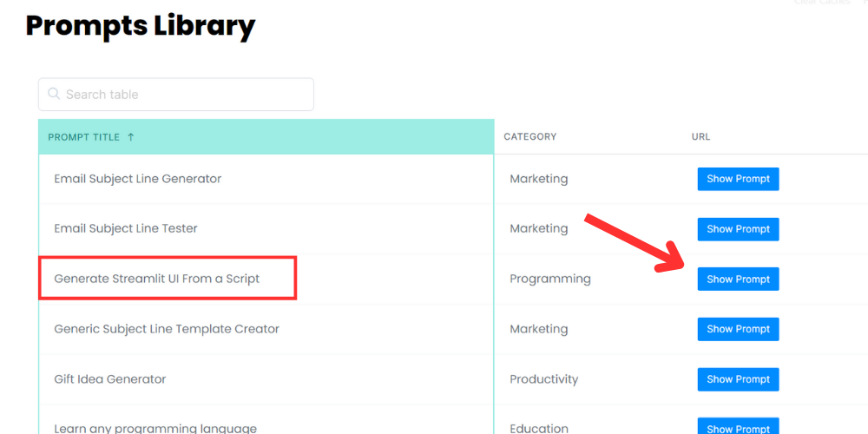Toggle sort arrow beside Prompt Title
Screen dimensions: 868x434
[x=131, y=137]
